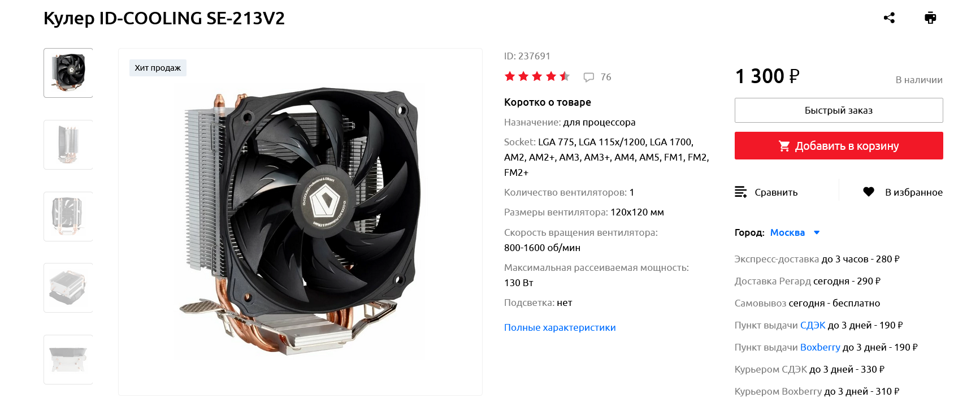Image resolution: width=980 pixels, height=406 pixels.
Task: Click the main cooler product image
Action: click(300, 222)
